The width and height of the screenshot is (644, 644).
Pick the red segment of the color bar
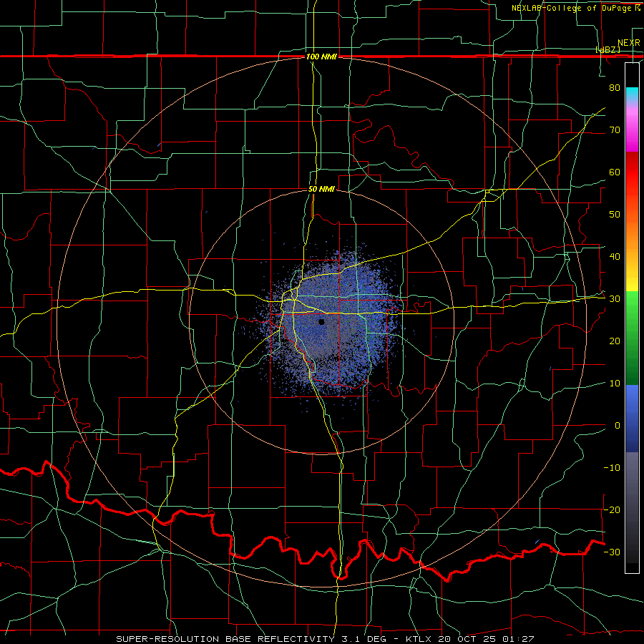pos(632,175)
